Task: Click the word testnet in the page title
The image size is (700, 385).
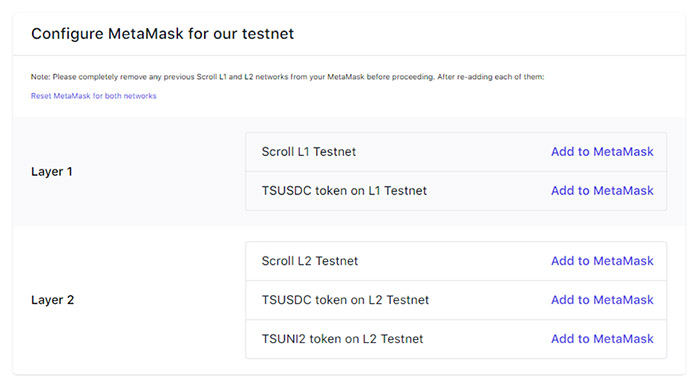Action: 268,34
